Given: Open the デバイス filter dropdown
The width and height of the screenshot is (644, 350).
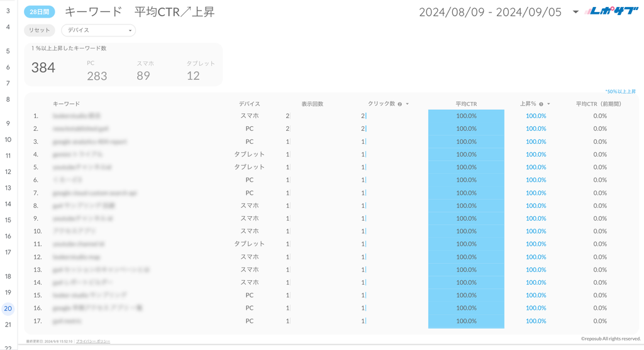Looking at the screenshot, I should pos(98,30).
